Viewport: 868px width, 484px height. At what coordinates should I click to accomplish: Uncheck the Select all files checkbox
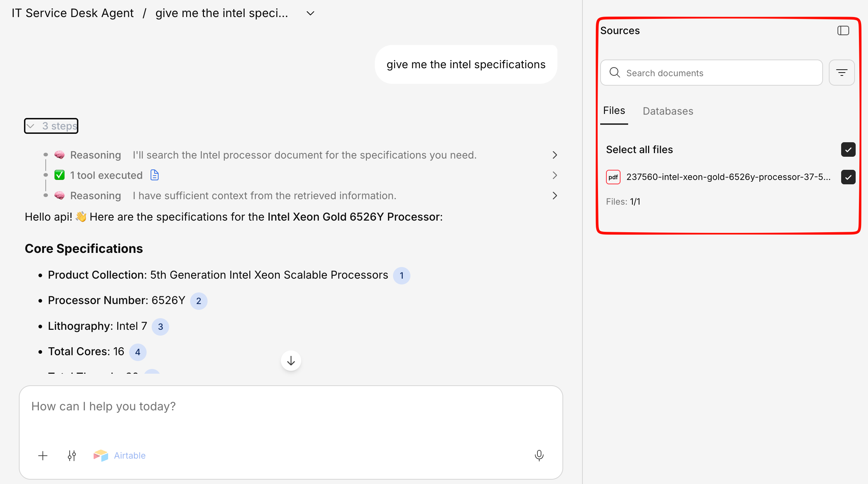848,150
